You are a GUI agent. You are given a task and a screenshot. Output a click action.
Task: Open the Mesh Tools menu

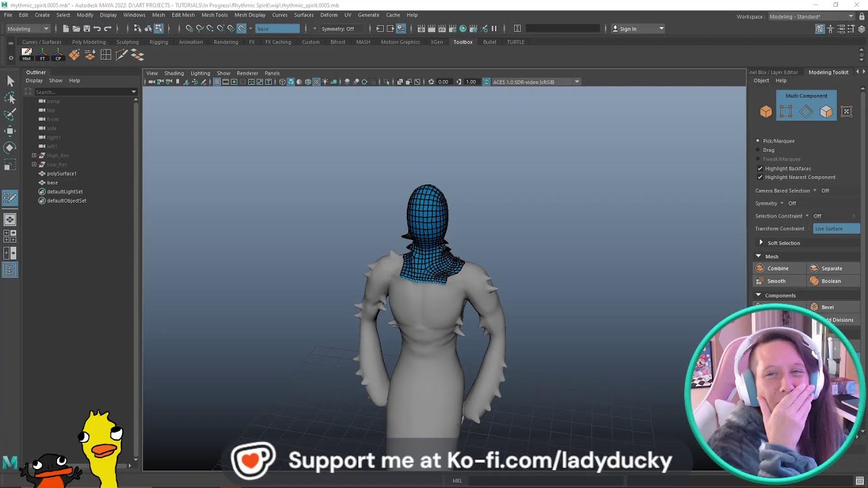214,15
